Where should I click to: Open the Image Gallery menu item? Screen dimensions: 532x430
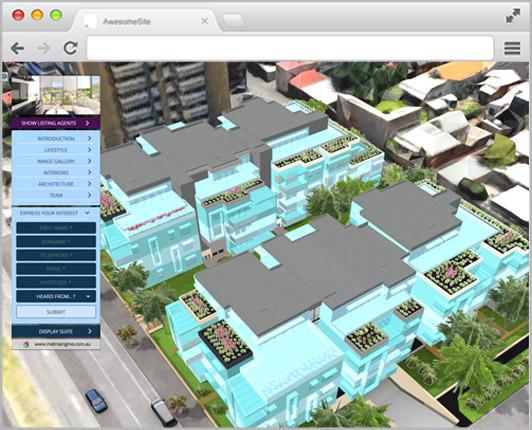[x=56, y=161]
